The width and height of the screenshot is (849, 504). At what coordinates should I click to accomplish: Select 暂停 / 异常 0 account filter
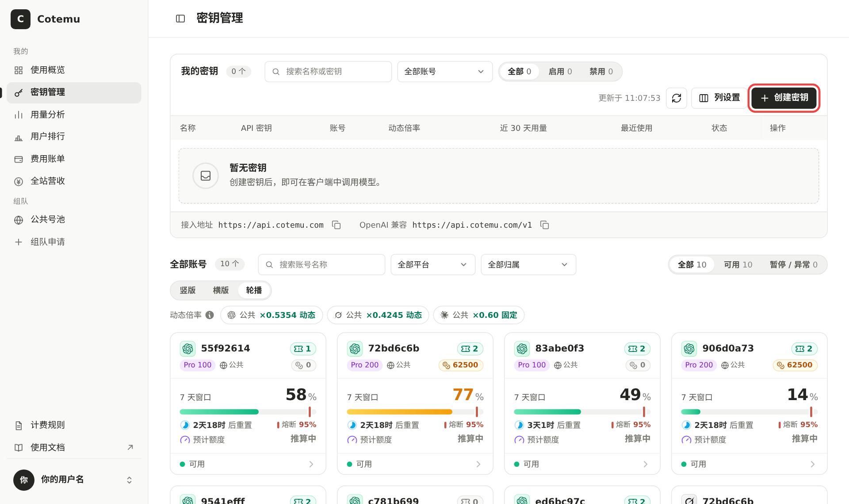coord(793,265)
